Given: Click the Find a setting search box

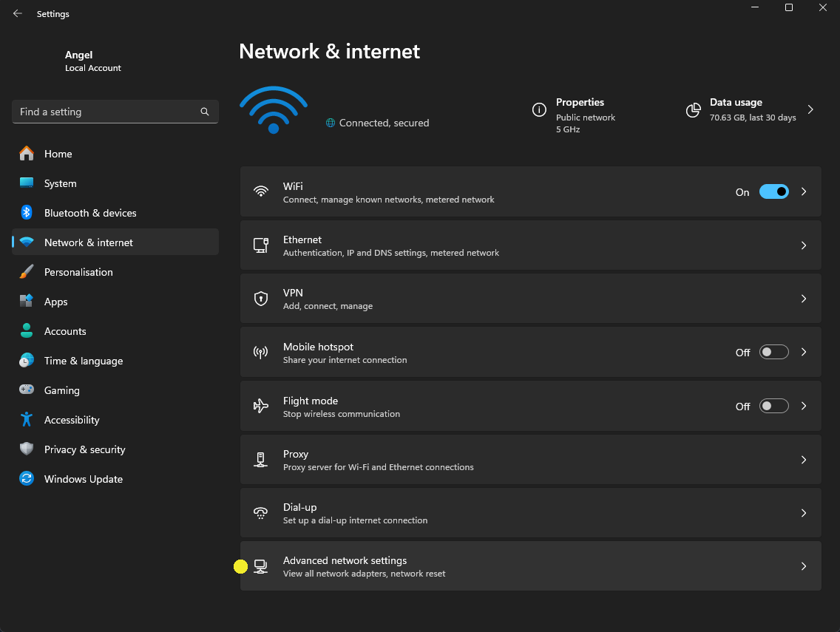Looking at the screenshot, I should point(107,112).
